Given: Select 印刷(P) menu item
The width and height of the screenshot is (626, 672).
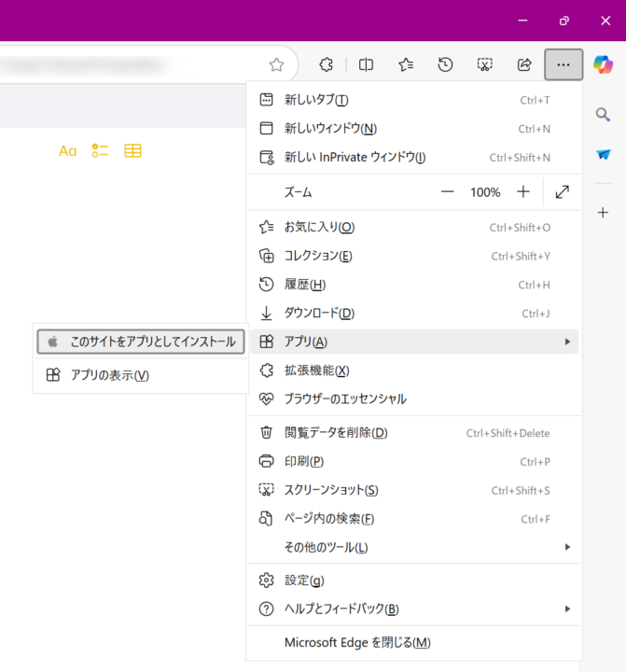Looking at the screenshot, I should click(x=414, y=462).
